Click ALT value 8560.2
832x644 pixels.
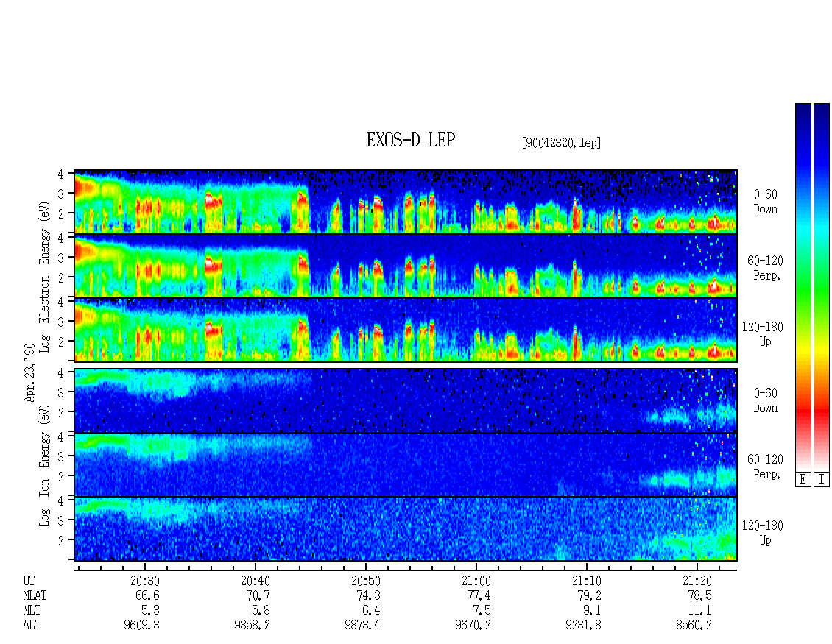694,625
